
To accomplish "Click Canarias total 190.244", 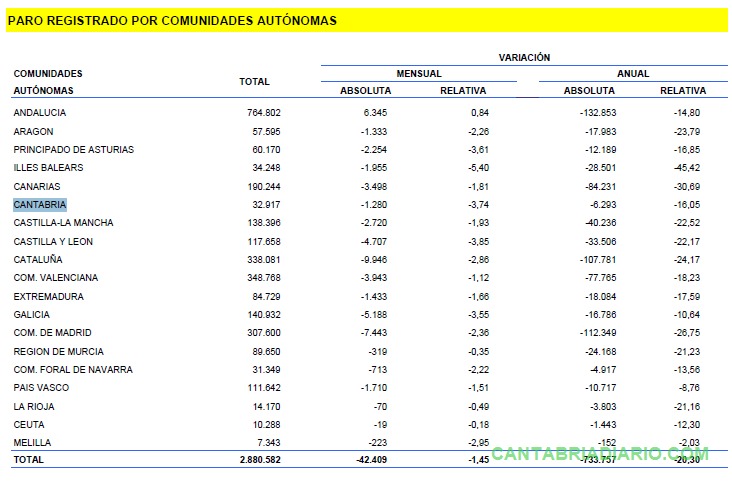I will [x=264, y=187].
